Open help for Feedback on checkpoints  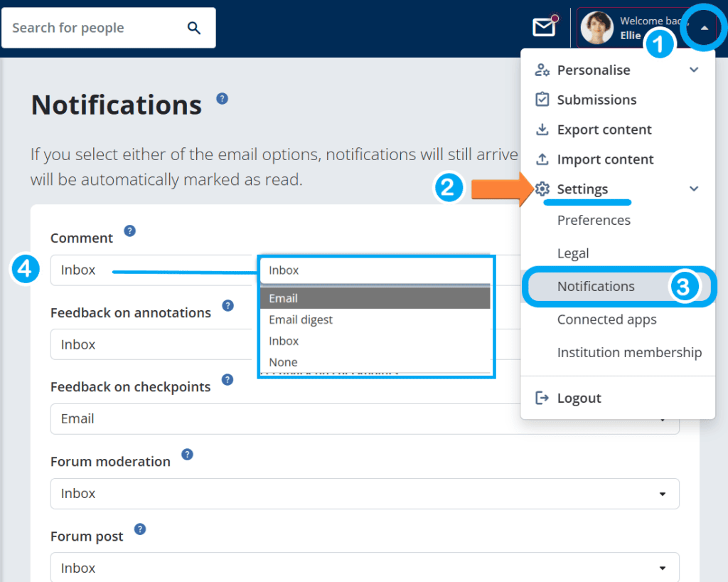[x=227, y=379]
